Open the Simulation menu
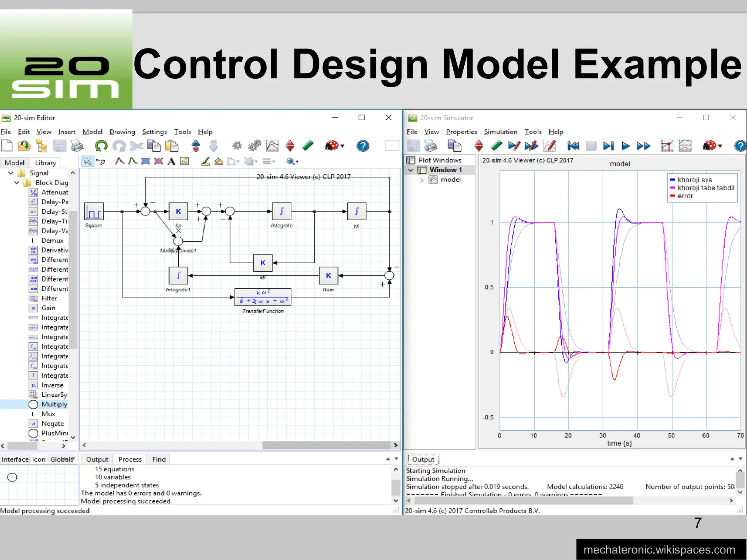Screen dimensions: 747x560 pos(500,132)
